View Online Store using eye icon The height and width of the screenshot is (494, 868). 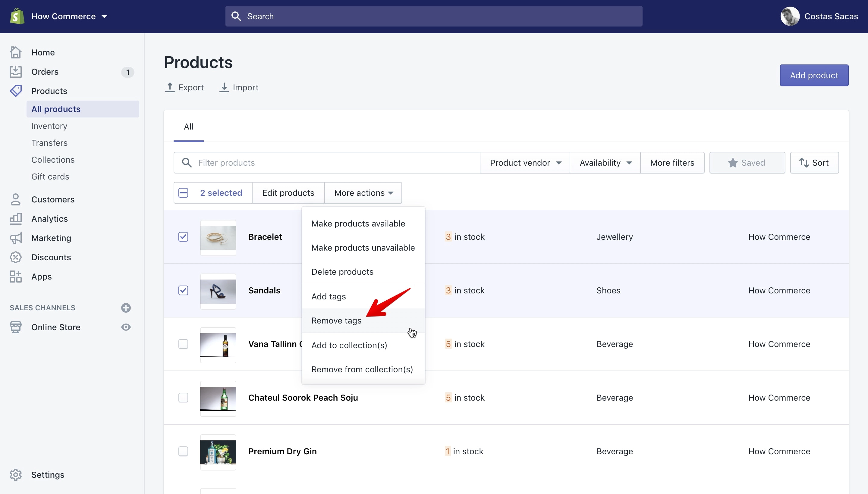(126, 327)
